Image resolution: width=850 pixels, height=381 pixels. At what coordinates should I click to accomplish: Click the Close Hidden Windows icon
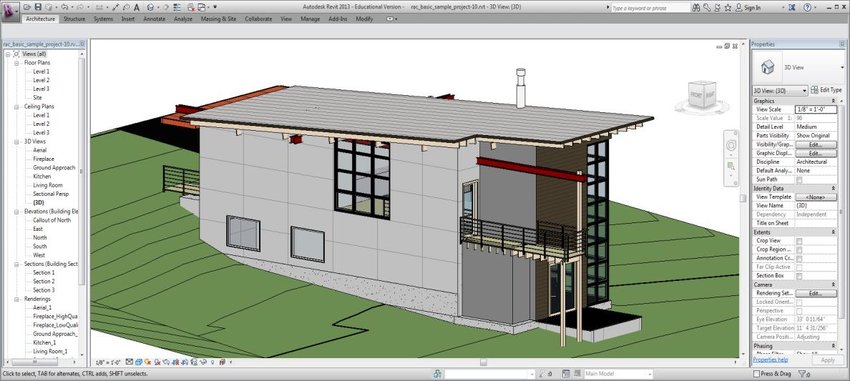(190, 7)
